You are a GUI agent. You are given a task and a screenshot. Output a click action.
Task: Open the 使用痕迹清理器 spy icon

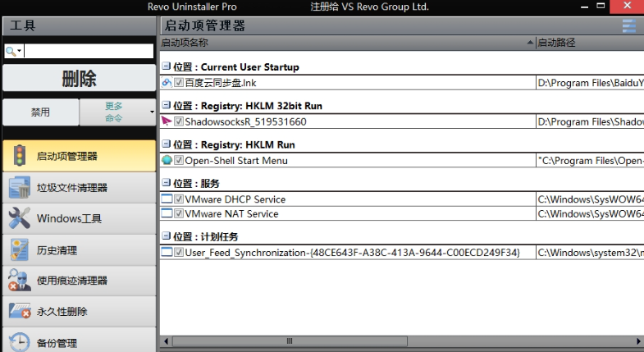click(20, 281)
